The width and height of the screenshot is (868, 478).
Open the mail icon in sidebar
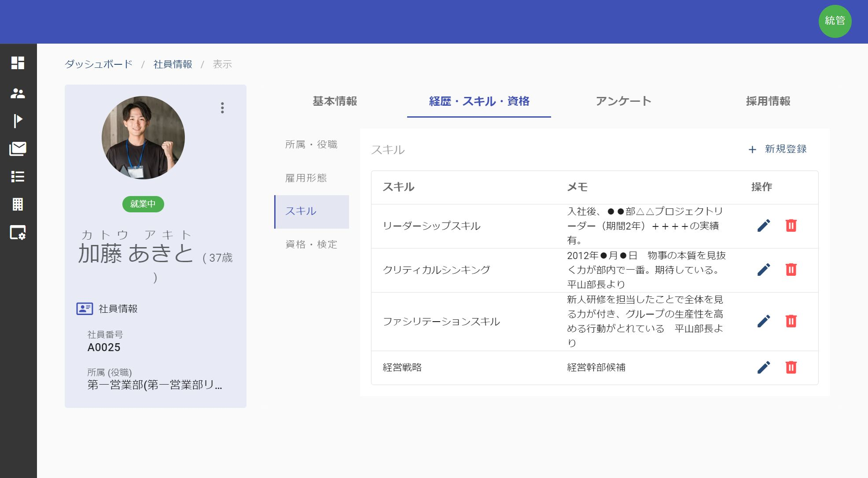pyautogui.click(x=18, y=149)
